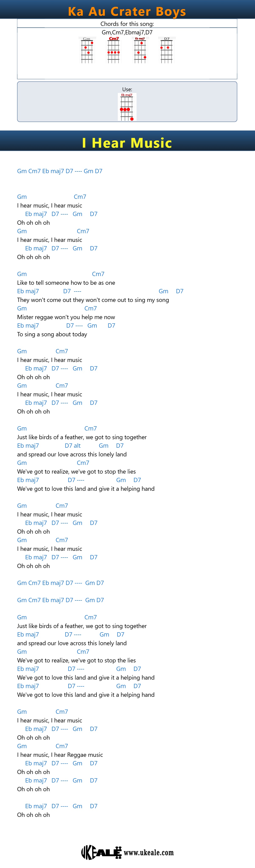Click the I Hear Music song title

tap(127, 143)
